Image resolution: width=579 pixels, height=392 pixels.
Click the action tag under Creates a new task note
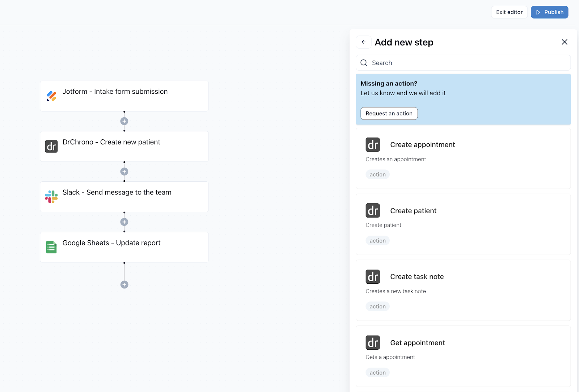377,307
